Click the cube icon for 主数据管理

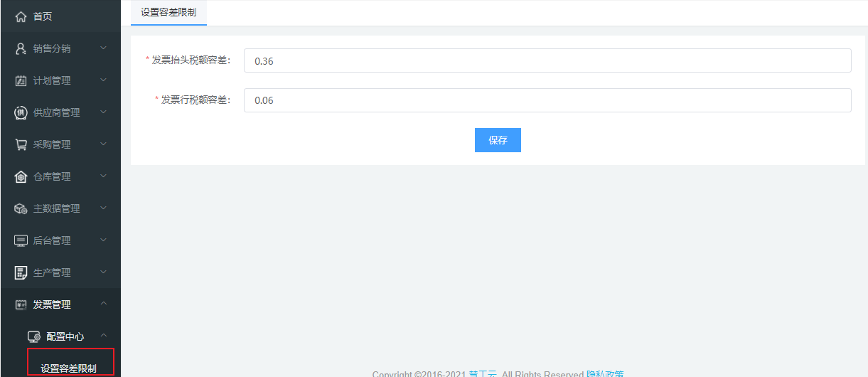[21, 208]
